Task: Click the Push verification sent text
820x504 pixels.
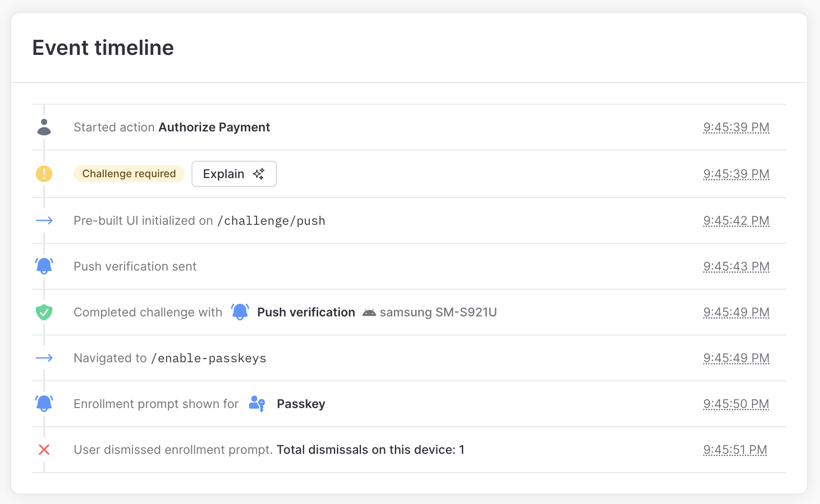Action: coord(135,266)
